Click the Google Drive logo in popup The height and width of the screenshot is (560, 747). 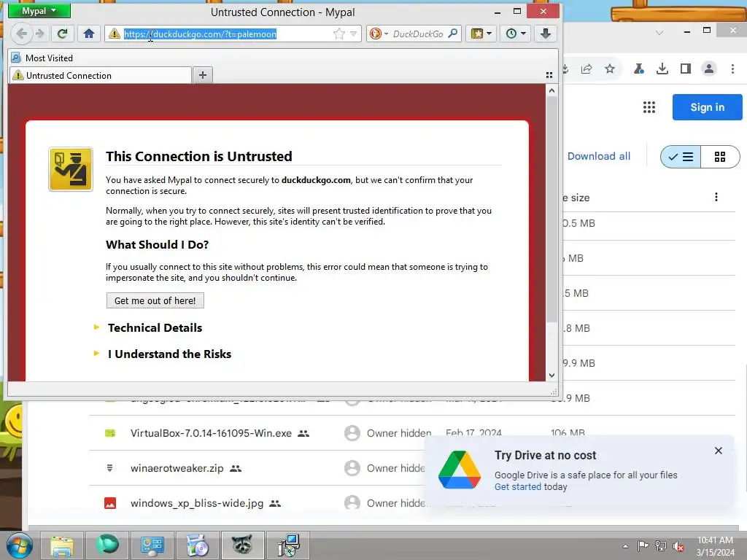pyautogui.click(x=460, y=470)
